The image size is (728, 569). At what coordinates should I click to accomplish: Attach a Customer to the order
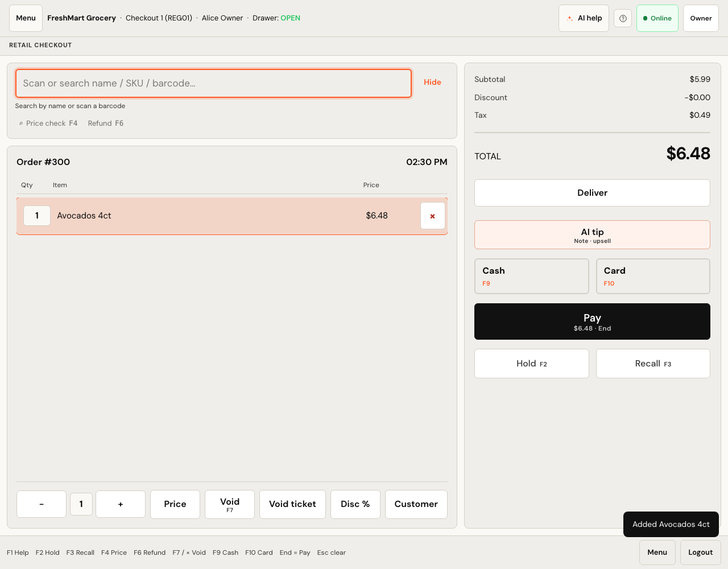pyautogui.click(x=416, y=504)
